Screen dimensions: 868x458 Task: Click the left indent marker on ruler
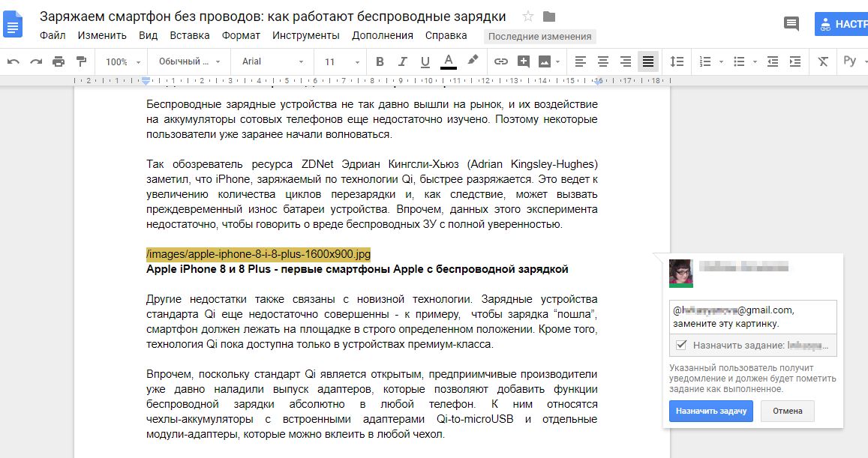tap(146, 81)
